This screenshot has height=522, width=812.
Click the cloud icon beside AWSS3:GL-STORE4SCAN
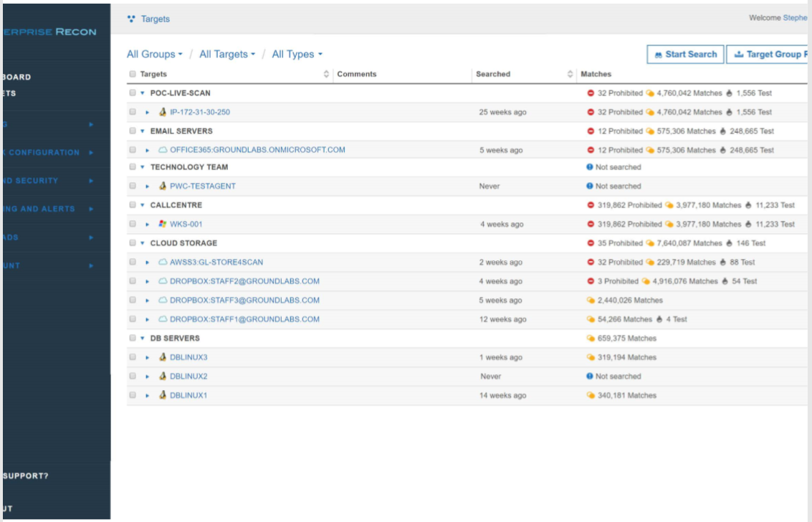[x=163, y=262]
